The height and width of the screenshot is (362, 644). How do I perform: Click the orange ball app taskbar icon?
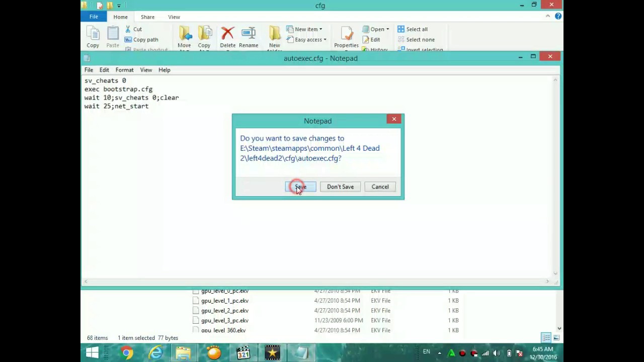point(214,353)
